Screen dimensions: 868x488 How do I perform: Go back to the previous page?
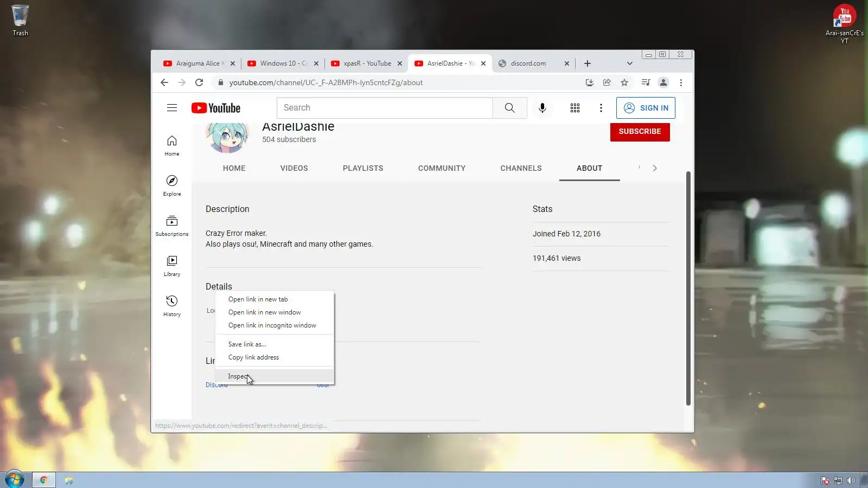164,82
